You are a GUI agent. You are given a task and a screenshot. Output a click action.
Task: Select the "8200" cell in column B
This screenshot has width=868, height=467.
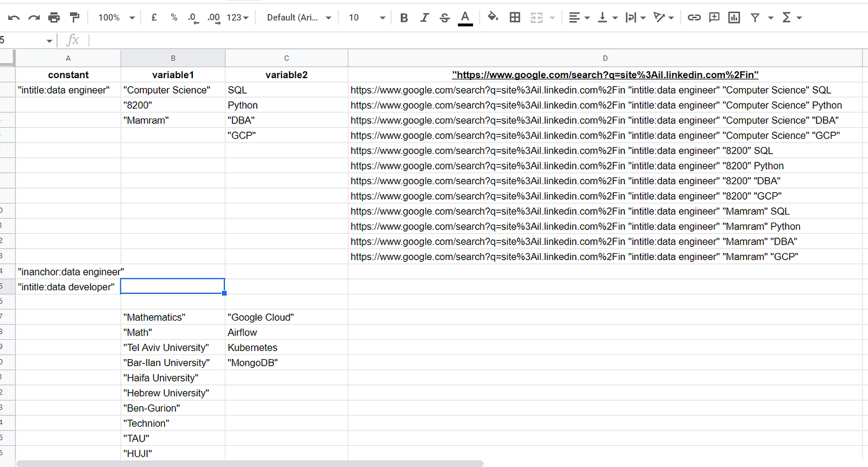point(173,105)
